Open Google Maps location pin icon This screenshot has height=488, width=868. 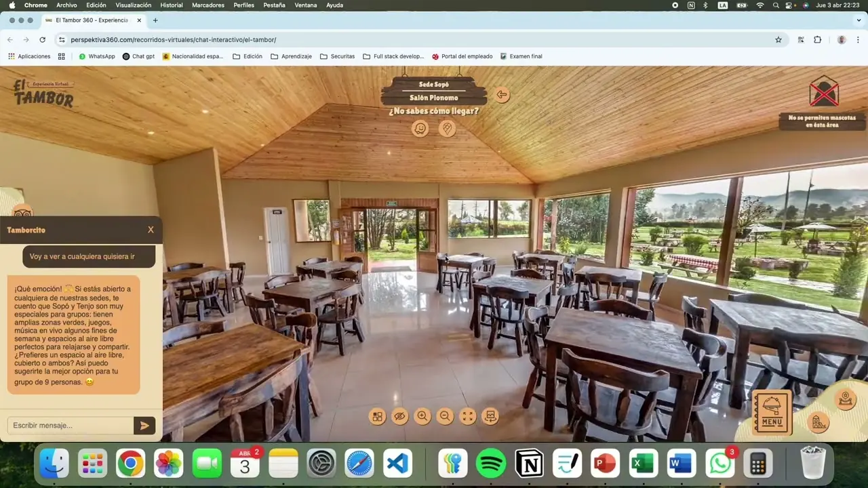point(447,128)
